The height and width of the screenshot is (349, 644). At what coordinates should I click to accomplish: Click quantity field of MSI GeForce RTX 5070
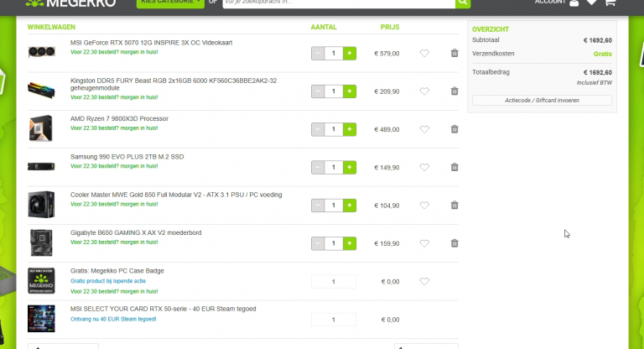(334, 54)
